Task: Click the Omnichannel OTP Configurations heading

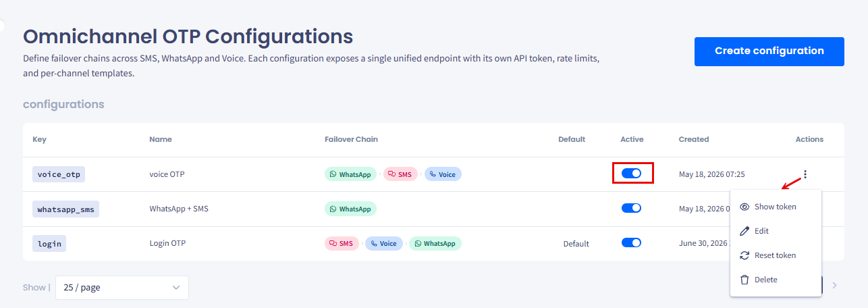Action: tap(188, 36)
